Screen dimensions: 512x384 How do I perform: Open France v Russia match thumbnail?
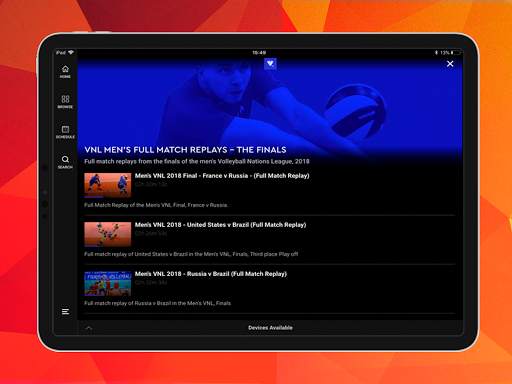(108, 185)
